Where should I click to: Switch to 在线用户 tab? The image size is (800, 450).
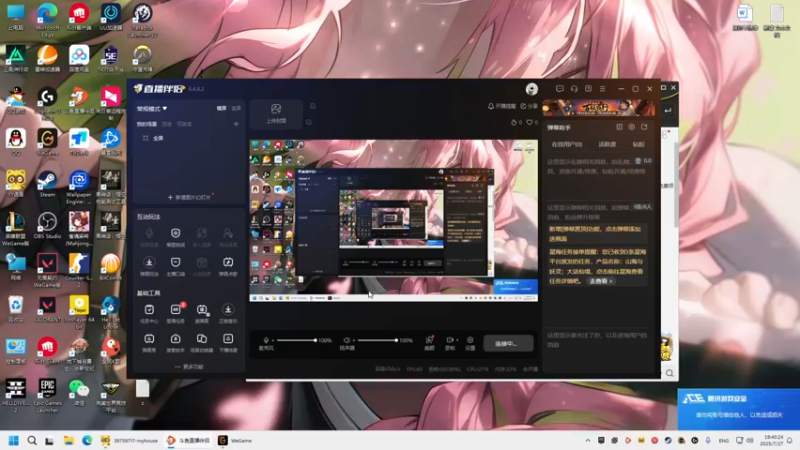tap(566, 144)
